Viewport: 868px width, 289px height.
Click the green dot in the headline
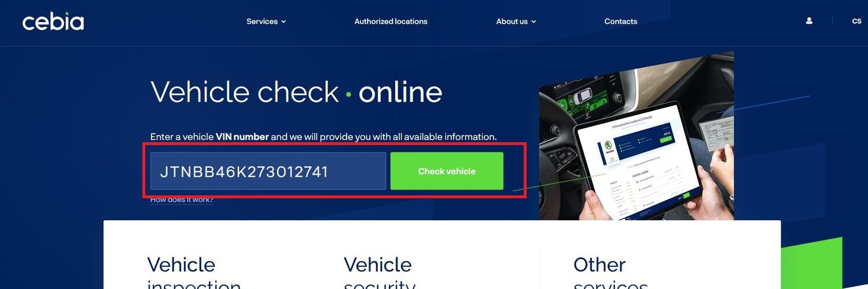point(348,94)
